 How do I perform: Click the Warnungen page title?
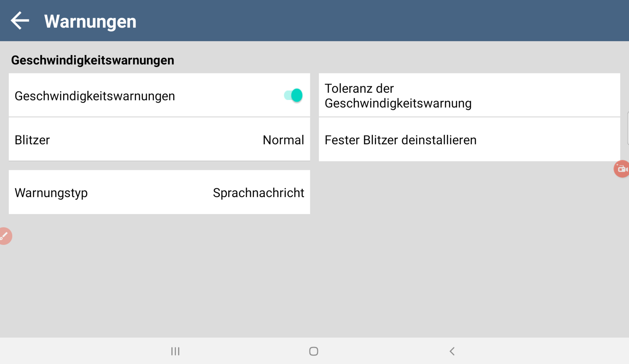(x=90, y=22)
